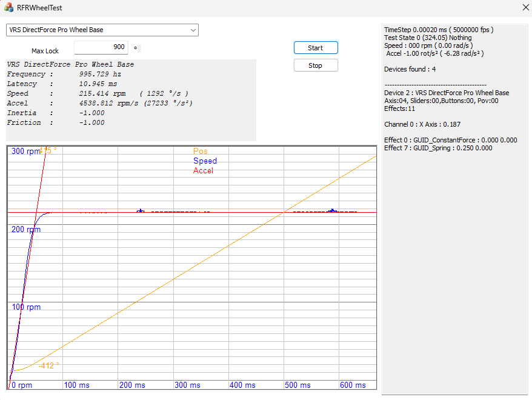Click the Effect 0 GUID_ConstantForce line
The image size is (532, 400).
[451, 140]
